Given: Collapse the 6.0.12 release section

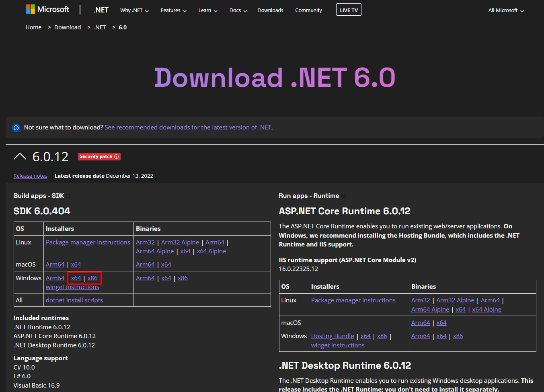Looking at the screenshot, I should (20, 156).
